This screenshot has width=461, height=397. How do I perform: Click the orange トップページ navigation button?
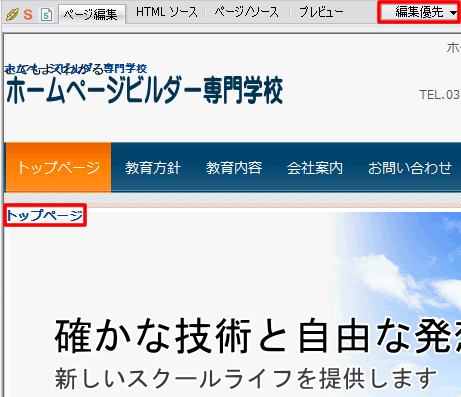click(x=58, y=167)
